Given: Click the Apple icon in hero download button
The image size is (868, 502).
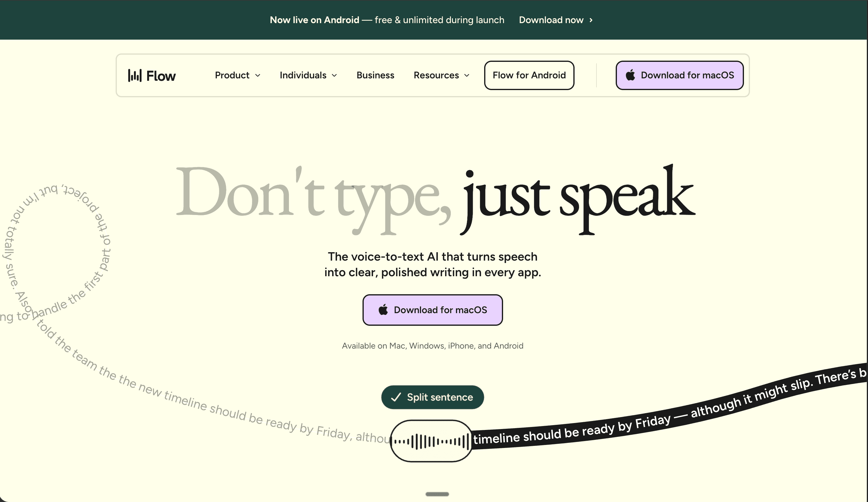Looking at the screenshot, I should 383,310.
